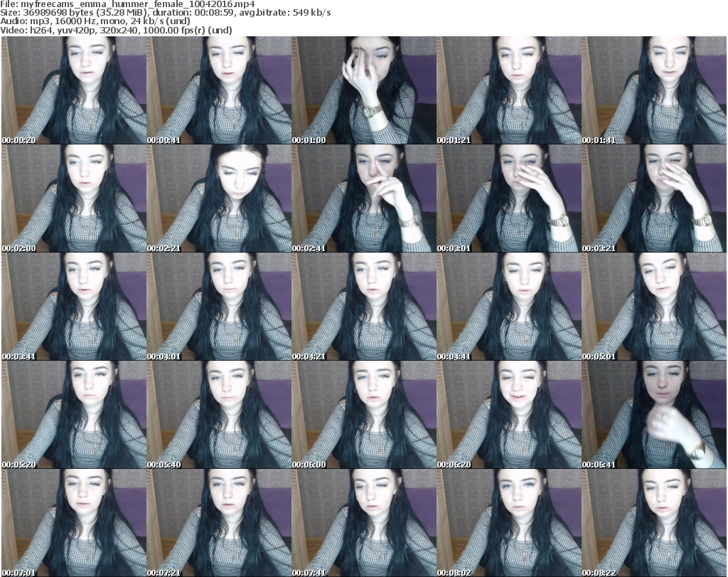Select the thumbnail frame stamped 00:01:41
Image resolution: width=728 pixels, height=577 pixels.
(654, 90)
